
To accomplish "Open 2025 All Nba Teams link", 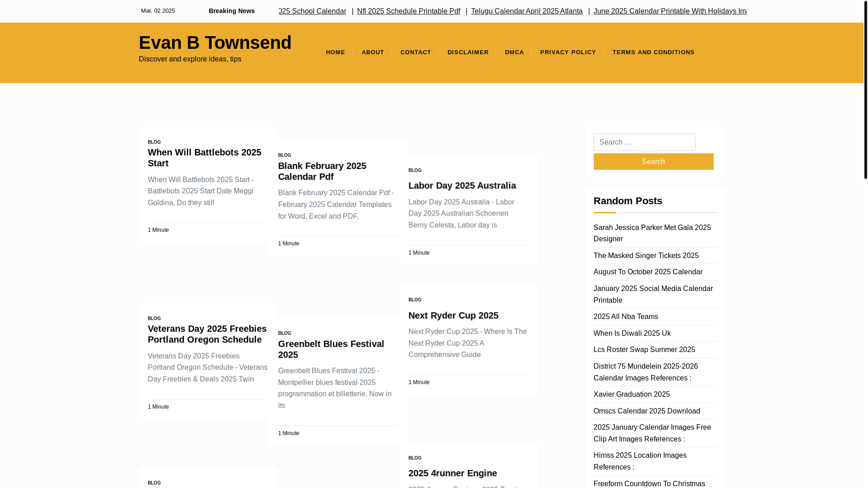I will [x=626, y=317].
